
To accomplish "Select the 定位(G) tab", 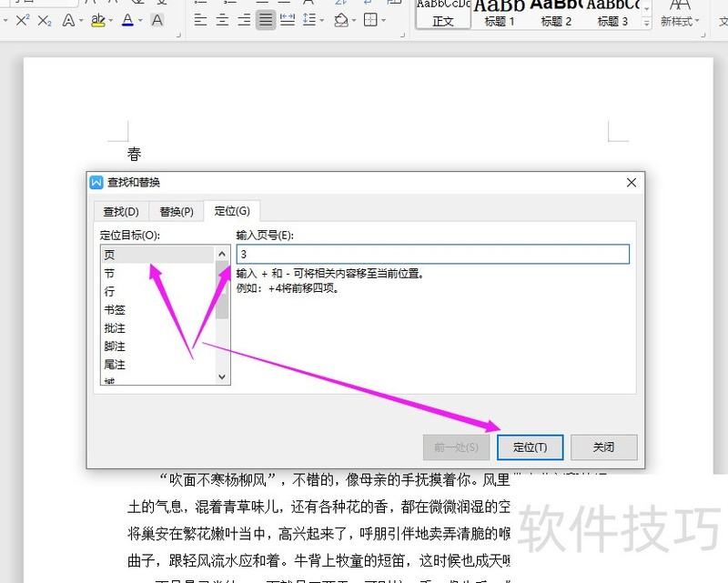I will tap(232, 211).
